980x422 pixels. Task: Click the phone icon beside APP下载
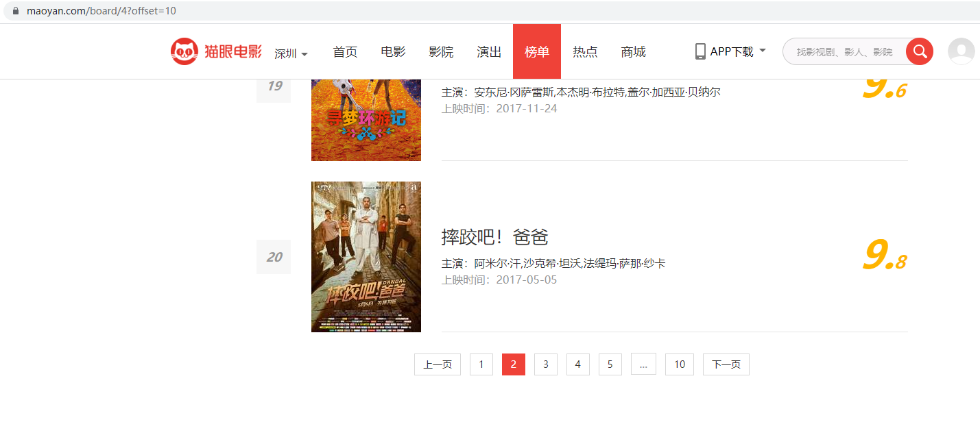click(x=700, y=51)
